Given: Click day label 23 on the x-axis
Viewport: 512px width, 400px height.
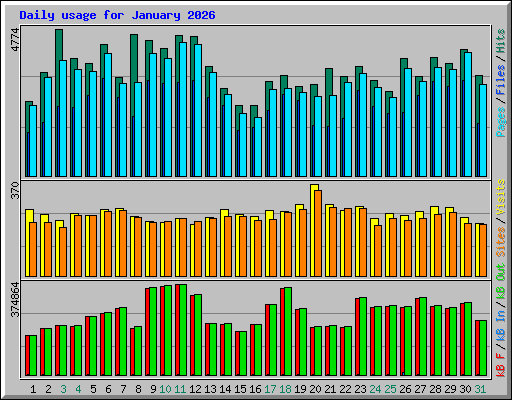Looking at the screenshot, I should click(360, 389).
